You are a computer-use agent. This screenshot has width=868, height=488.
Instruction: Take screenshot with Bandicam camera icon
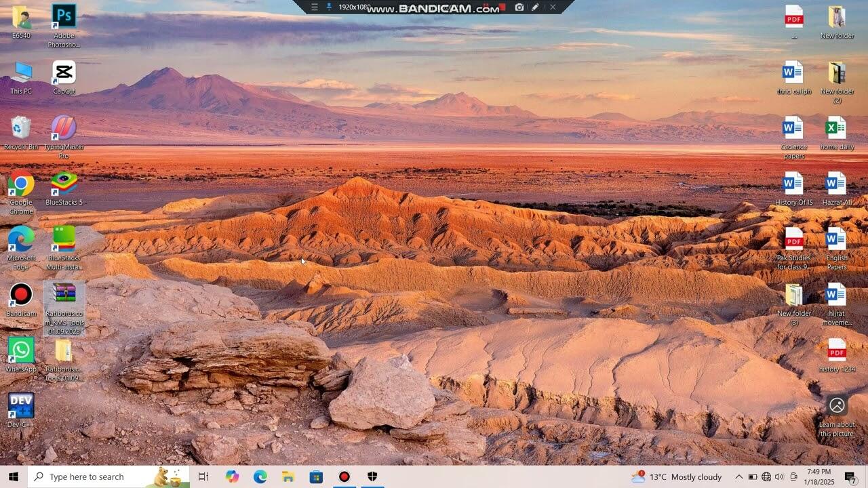tap(519, 7)
